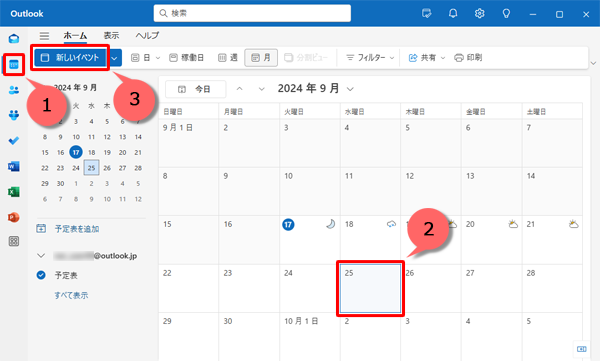
Task: Click the 印刷 print button
Action: 468,58
